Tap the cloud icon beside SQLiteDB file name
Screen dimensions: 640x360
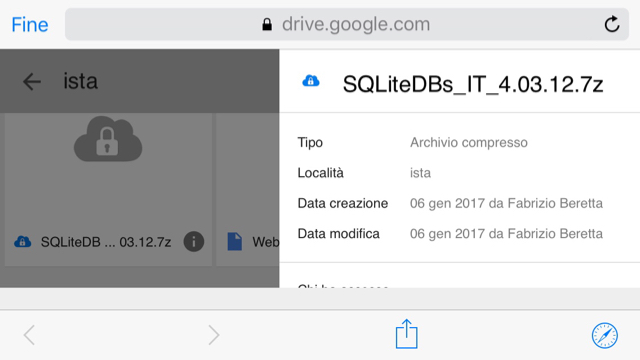(22, 242)
